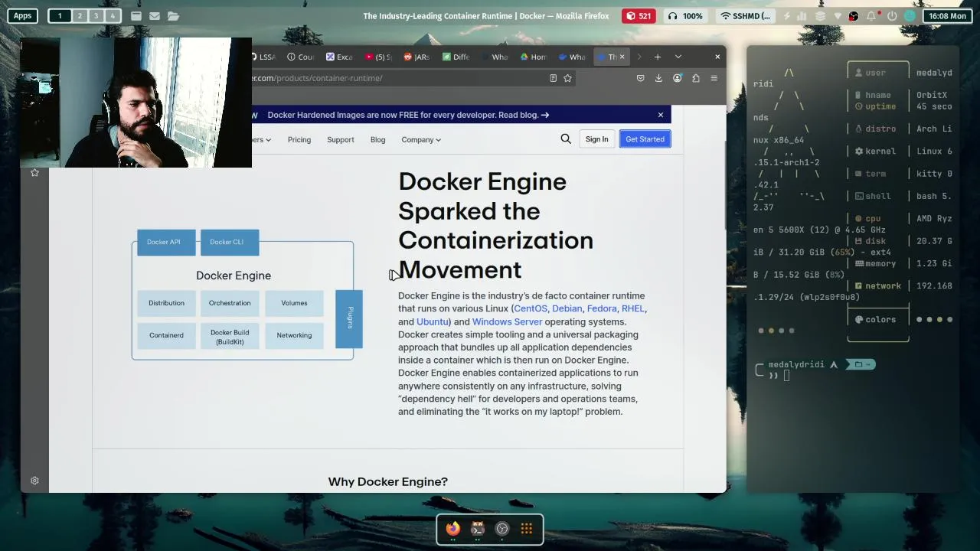The height and width of the screenshot is (551, 980).
Task: Click the star icon in Firefox sidebar
Action: (34, 173)
